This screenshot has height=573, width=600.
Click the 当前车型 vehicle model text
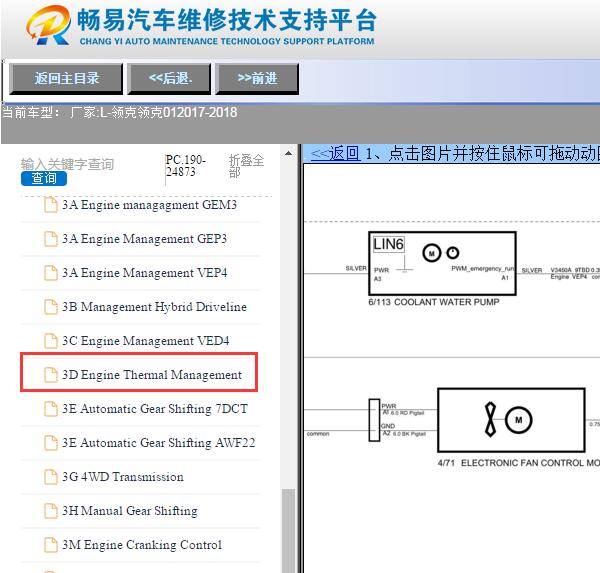click(120, 113)
